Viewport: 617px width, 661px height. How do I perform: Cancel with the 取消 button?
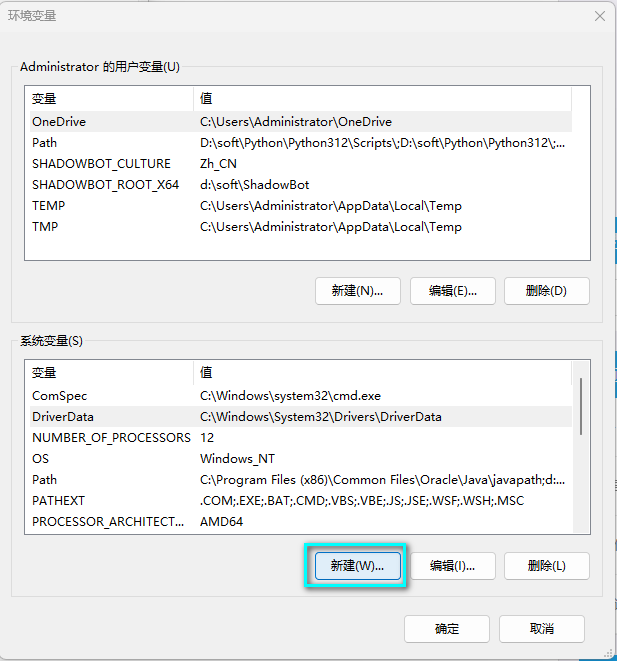pos(542,629)
